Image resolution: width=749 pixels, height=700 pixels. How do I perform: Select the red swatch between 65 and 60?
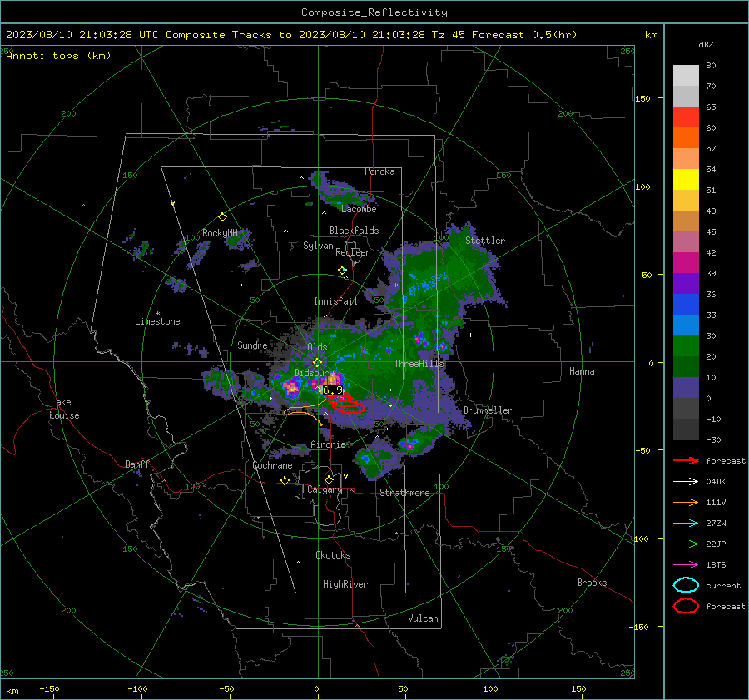coord(686,117)
